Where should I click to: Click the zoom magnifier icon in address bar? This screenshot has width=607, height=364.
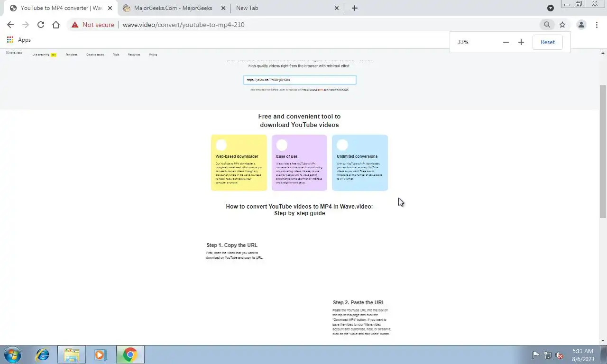coord(547,25)
